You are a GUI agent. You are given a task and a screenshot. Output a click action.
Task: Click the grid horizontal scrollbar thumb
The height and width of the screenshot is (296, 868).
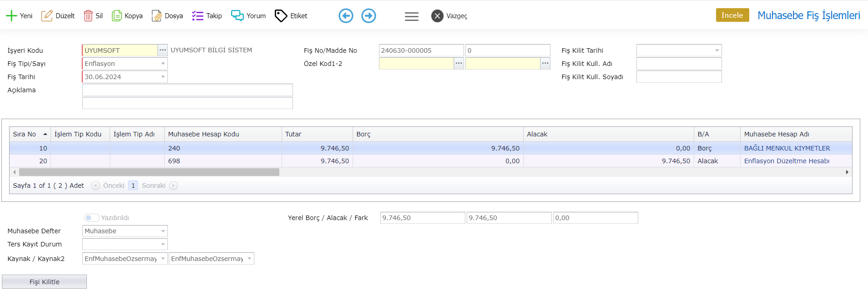click(x=149, y=172)
